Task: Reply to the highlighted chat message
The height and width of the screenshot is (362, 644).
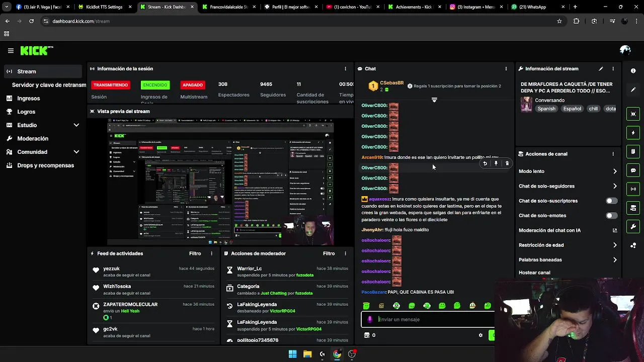Action: pyautogui.click(x=485, y=163)
